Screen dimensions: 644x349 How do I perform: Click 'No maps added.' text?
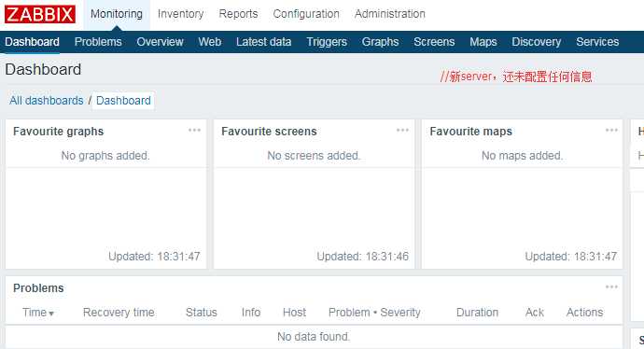point(522,156)
